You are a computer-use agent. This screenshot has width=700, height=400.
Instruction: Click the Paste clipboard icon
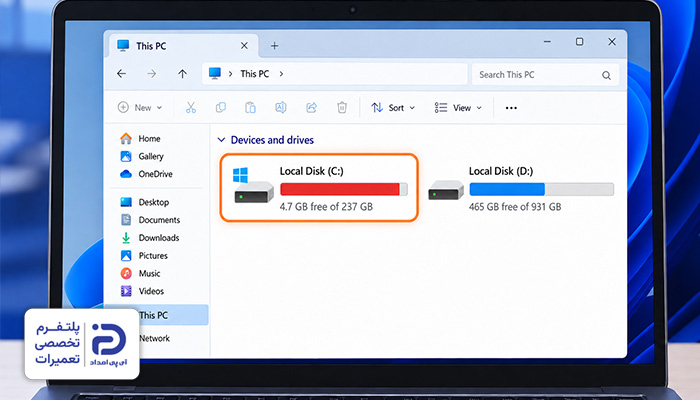click(250, 108)
